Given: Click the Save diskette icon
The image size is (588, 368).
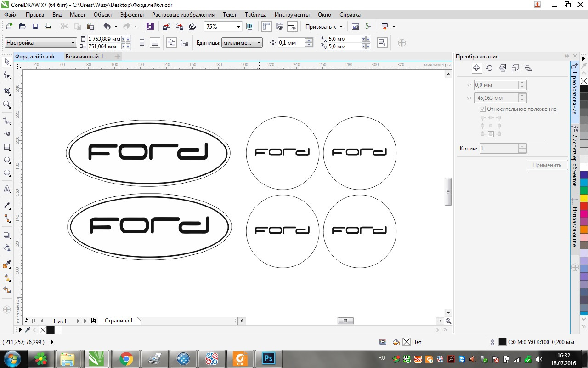Looking at the screenshot, I should pyautogui.click(x=35, y=26).
